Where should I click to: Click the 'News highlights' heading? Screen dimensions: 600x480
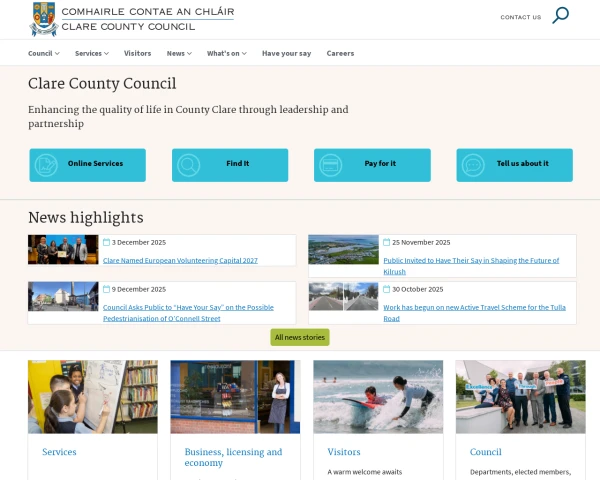[86, 217]
